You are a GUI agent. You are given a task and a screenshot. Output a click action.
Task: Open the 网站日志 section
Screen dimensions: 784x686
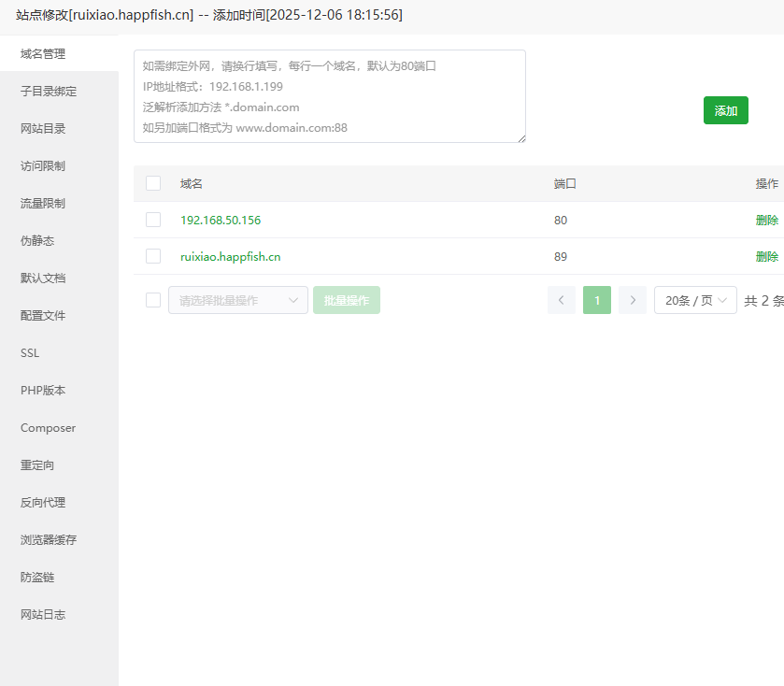(x=42, y=614)
